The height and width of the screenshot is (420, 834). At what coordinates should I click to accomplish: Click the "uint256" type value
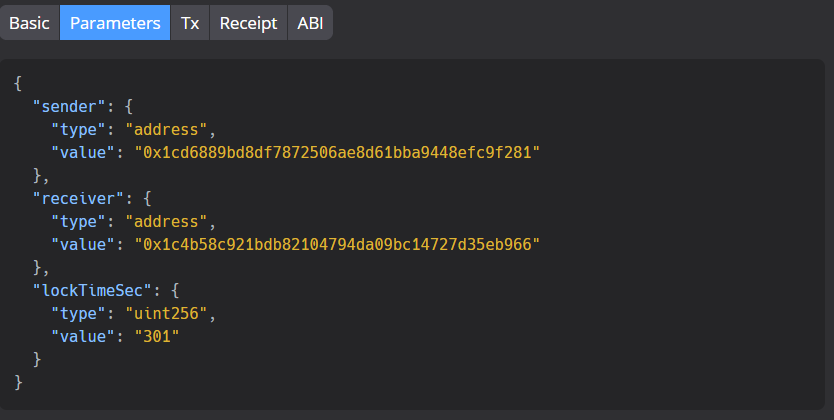168,313
